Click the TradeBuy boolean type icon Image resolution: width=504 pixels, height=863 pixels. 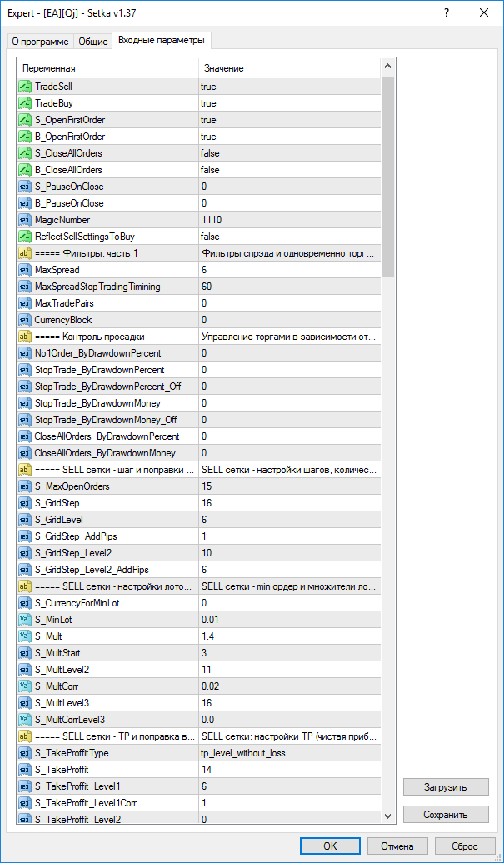click(x=25, y=103)
